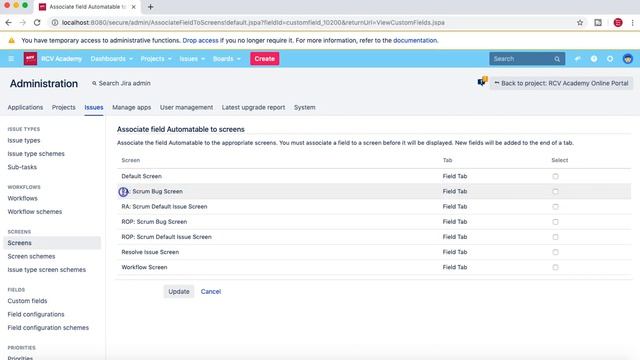Viewport: 640px width, 360px height.
Task: Open Sub-tasks in sidebar
Action: tap(22, 167)
